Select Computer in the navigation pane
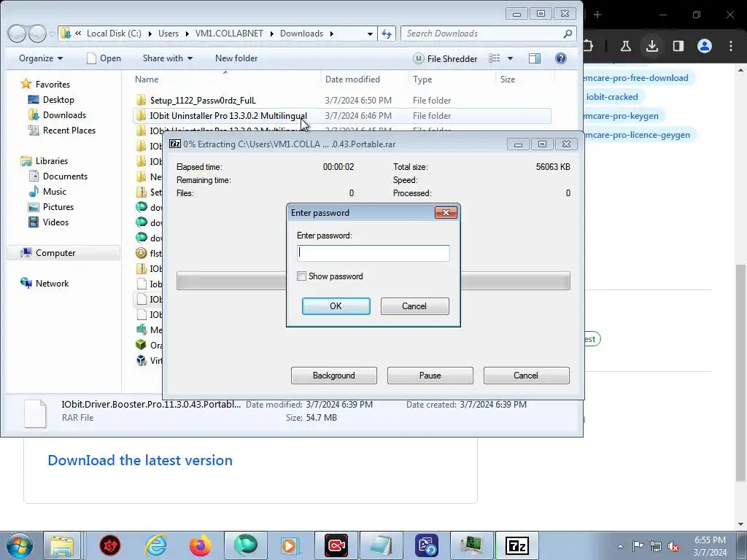The height and width of the screenshot is (560, 747). click(55, 253)
